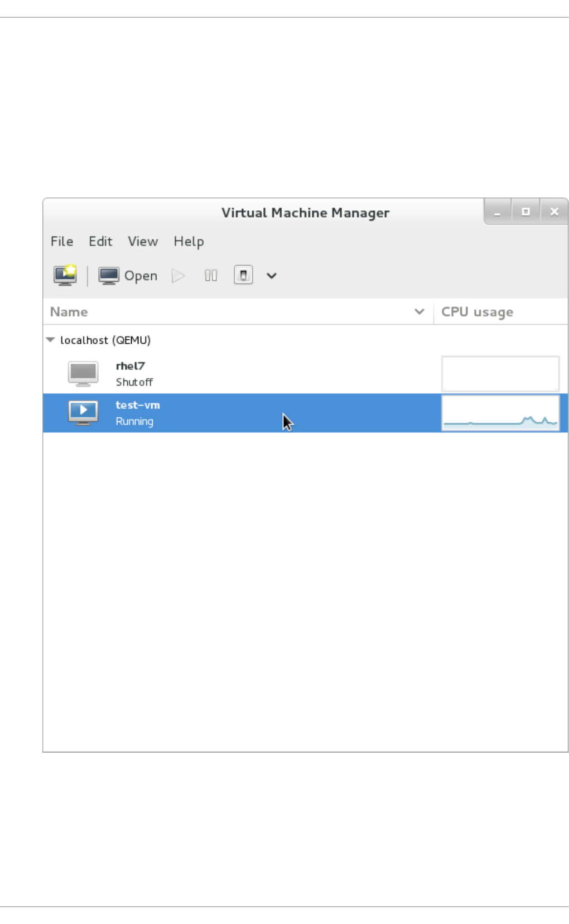Click the rhel7 shutoff monitor icon
Screen dimensions: 569x924
(83, 374)
